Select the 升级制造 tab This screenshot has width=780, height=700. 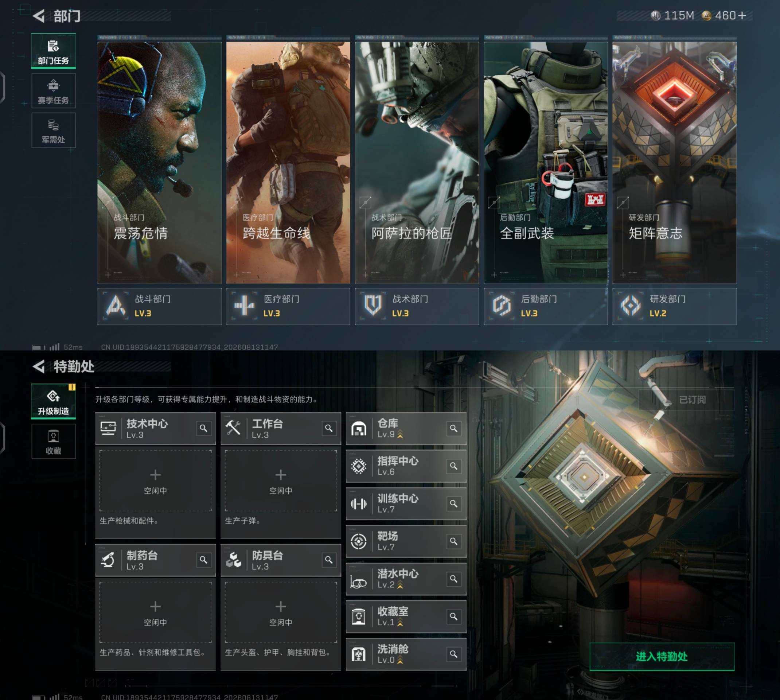click(54, 401)
